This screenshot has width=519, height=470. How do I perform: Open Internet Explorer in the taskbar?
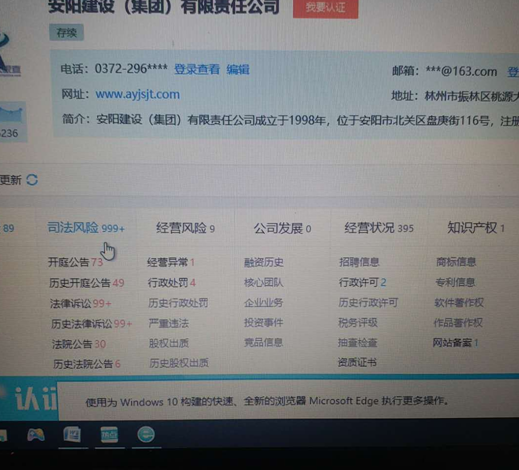tap(146, 435)
